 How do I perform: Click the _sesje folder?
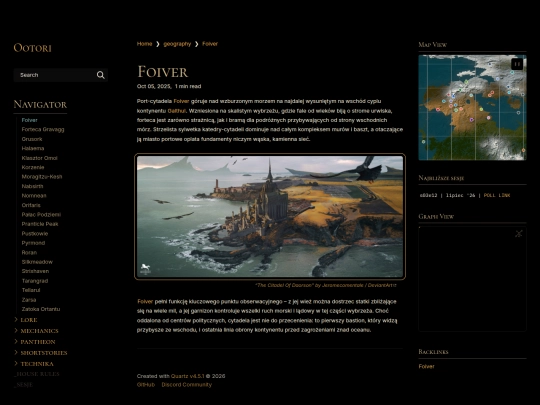click(x=24, y=385)
